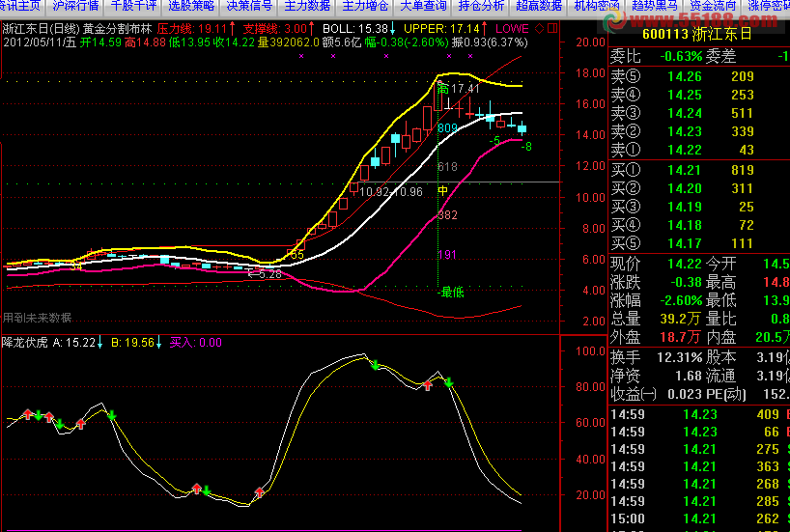790x532 pixels.
Task: Switch to the 超赢数据 tab
Action: tap(539, 6)
